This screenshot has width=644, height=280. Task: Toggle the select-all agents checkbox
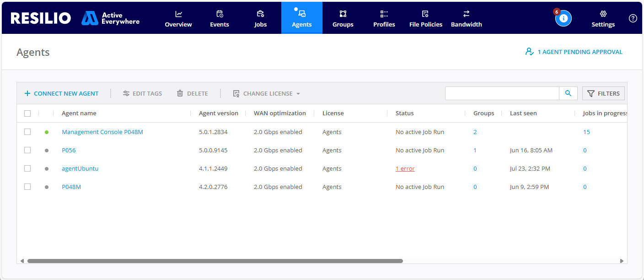click(x=27, y=113)
